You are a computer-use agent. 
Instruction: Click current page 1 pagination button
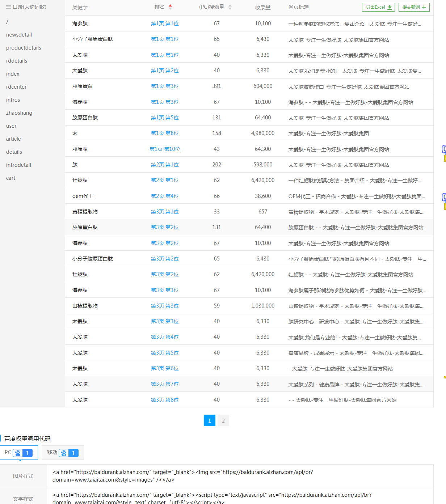210,420
